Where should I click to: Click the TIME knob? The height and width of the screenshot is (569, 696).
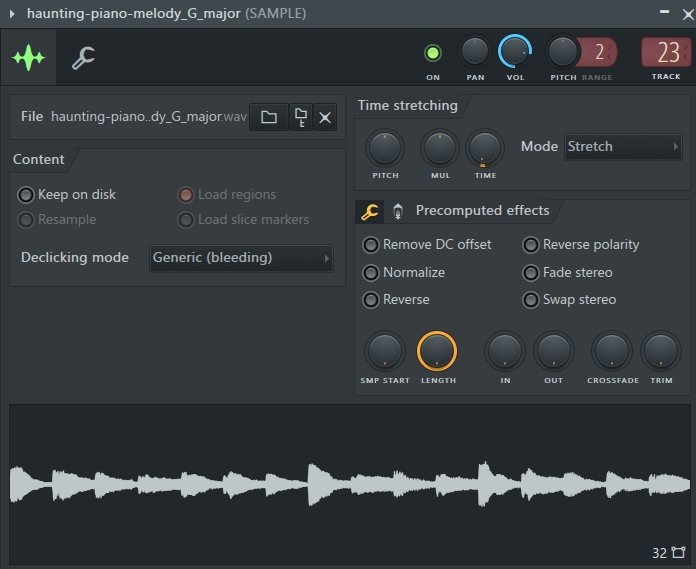tap(485, 149)
